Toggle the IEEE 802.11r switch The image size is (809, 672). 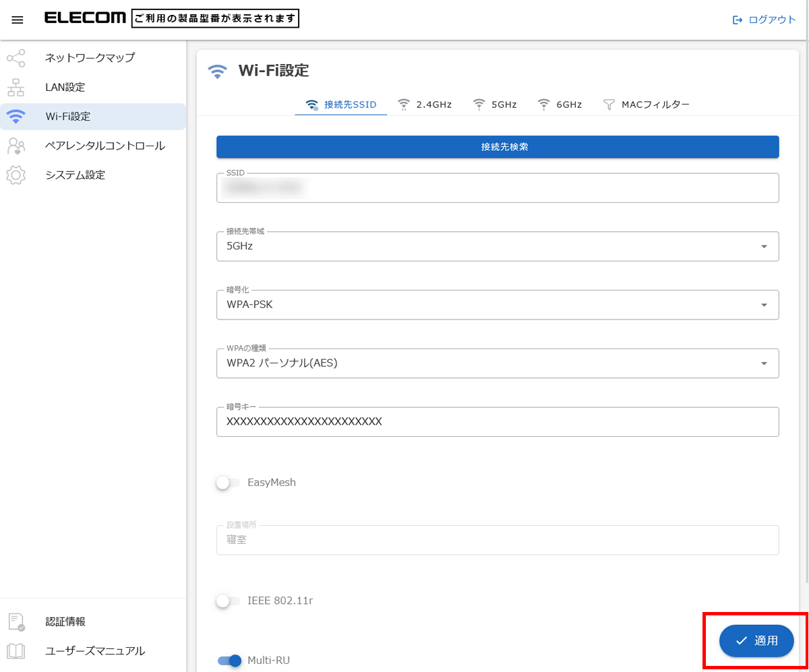[228, 601]
